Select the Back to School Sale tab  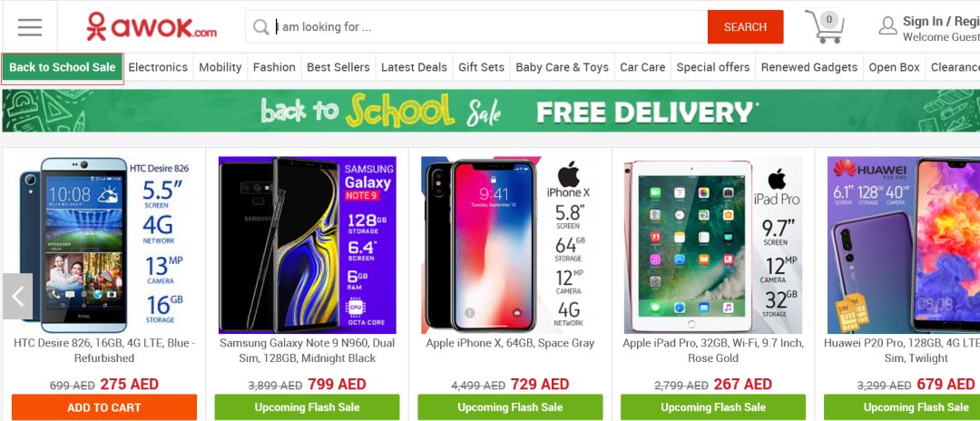pyautogui.click(x=62, y=67)
